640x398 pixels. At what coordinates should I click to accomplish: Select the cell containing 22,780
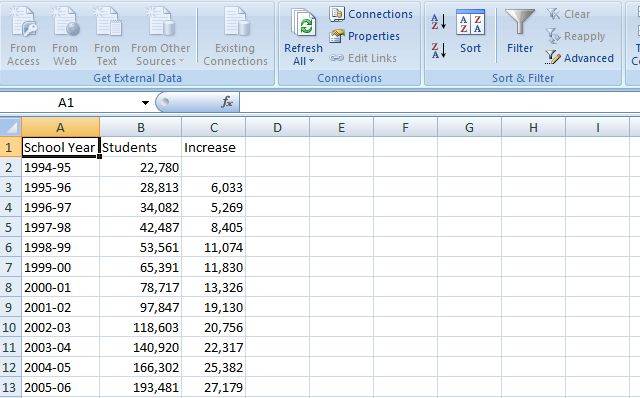coord(141,167)
